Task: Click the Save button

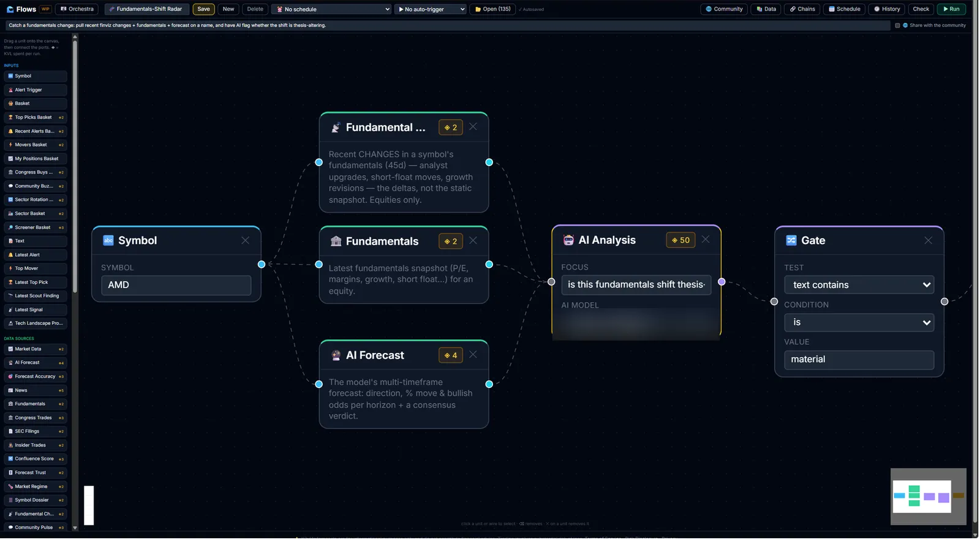Action: (203, 9)
